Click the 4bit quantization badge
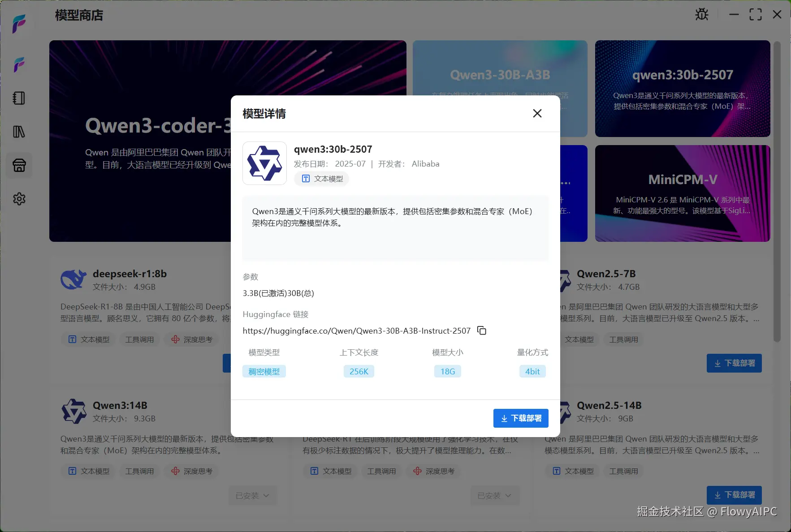Viewport: 791px width, 532px height. pyautogui.click(x=532, y=371)
